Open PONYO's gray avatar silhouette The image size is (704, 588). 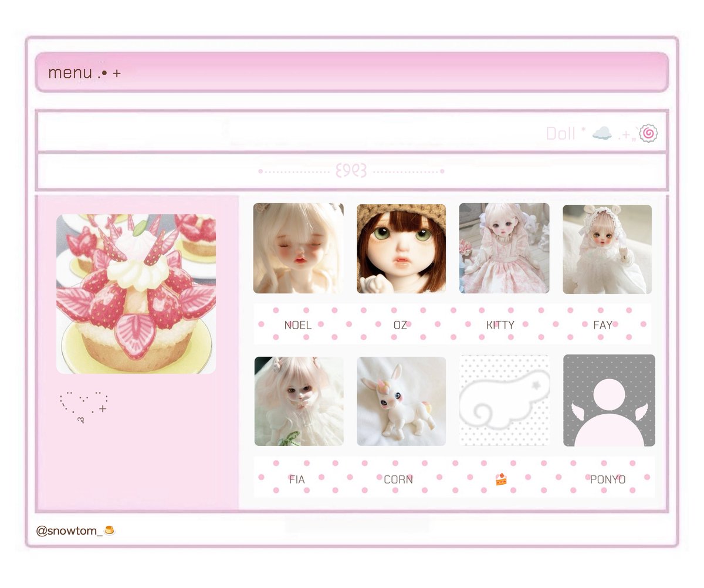(609, 400)
